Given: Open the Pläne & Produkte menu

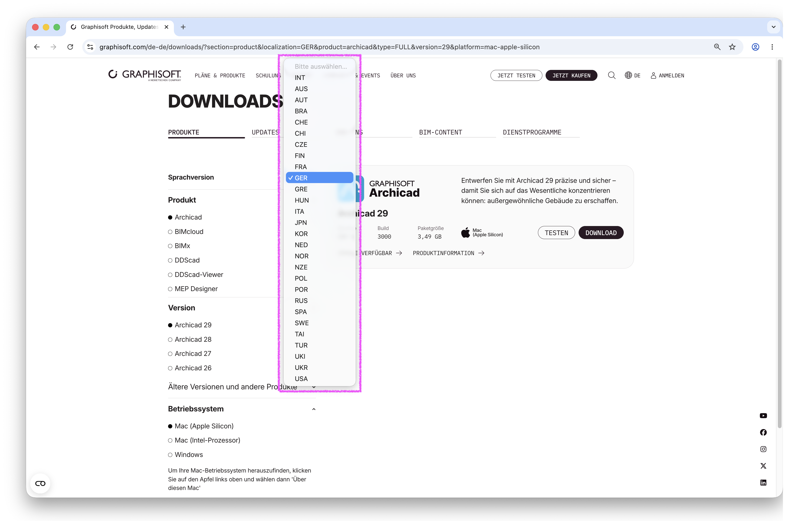Looking at the screenshot, I should click(x=220, y=76).
